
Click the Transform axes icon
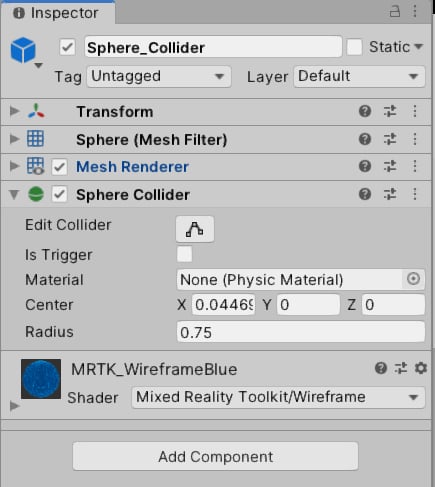(36, 111)
